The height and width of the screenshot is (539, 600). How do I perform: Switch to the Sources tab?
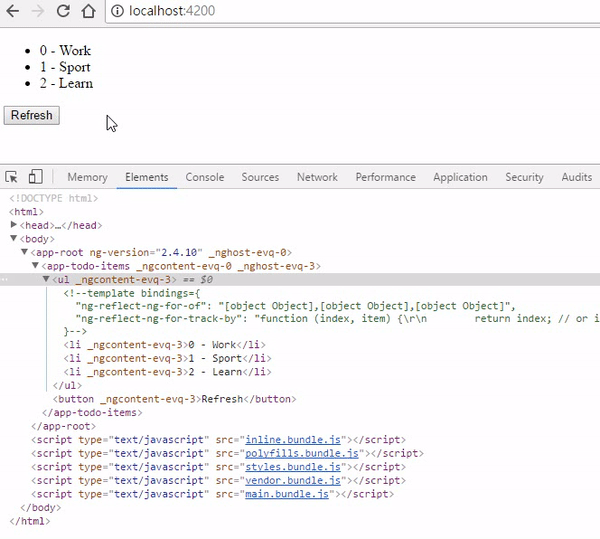coord(260,177)
